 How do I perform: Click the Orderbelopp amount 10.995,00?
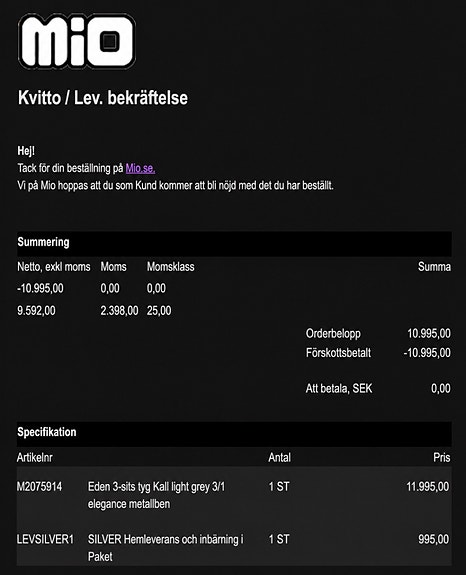pos(429,333)
